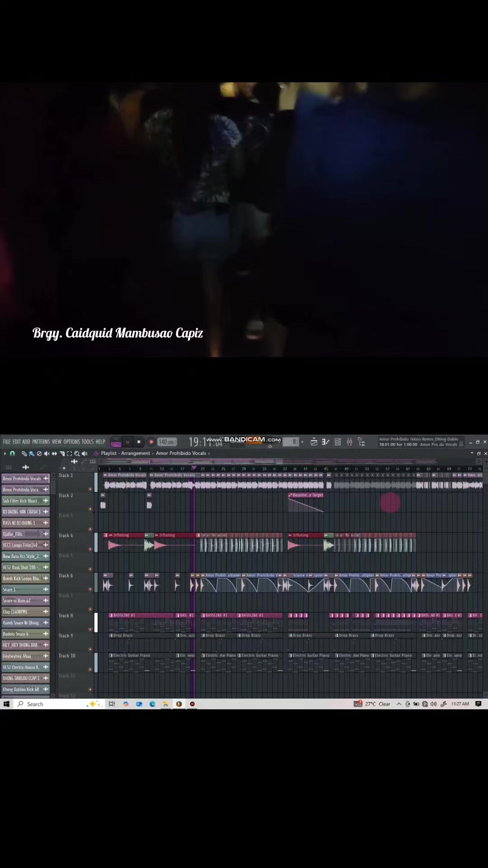Select Snare 1 in picker
This screenshot has width=488, height=868.
click(26, 590)
